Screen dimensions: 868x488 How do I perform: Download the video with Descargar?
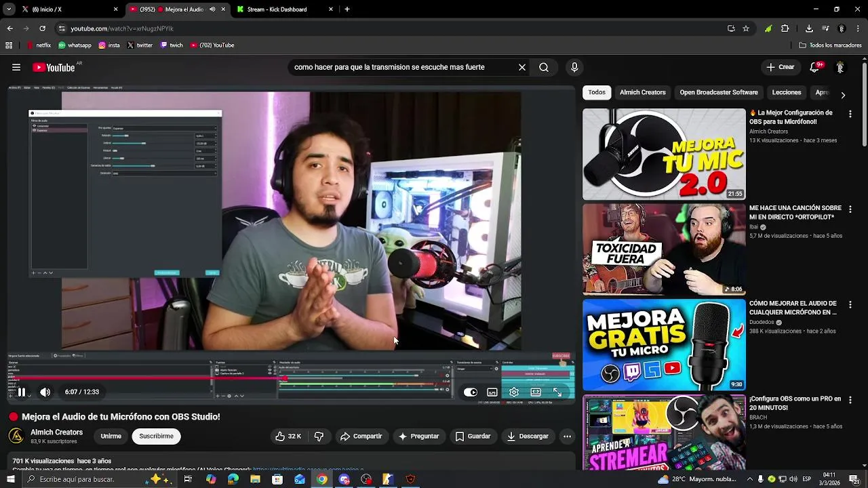pyautogui.click(x=528, y=436)
